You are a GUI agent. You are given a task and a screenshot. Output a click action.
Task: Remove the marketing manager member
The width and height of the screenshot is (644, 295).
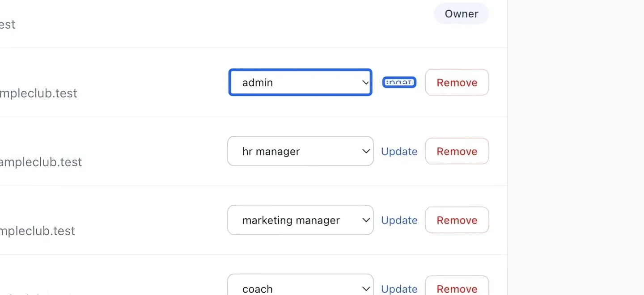pos(457,220)
